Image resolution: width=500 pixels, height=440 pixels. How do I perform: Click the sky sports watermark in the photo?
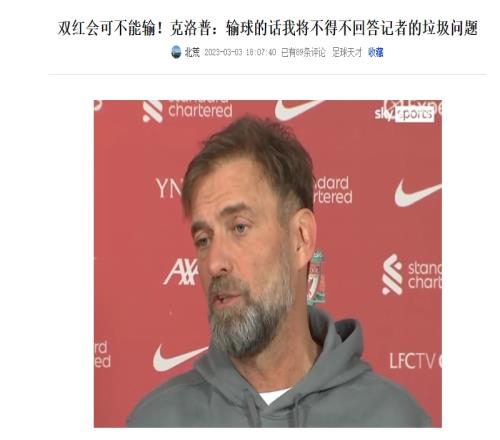pyautogui.click(x=404, y=114)
